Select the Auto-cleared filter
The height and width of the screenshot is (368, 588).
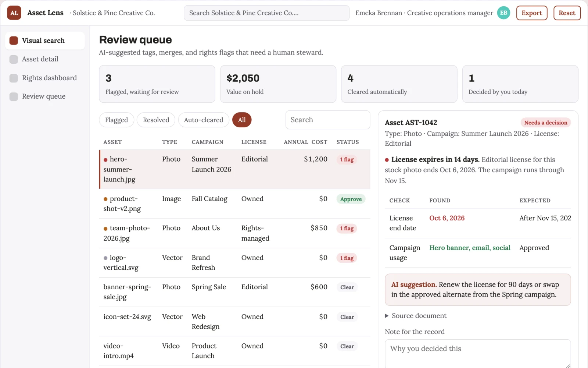pos(204,120)
